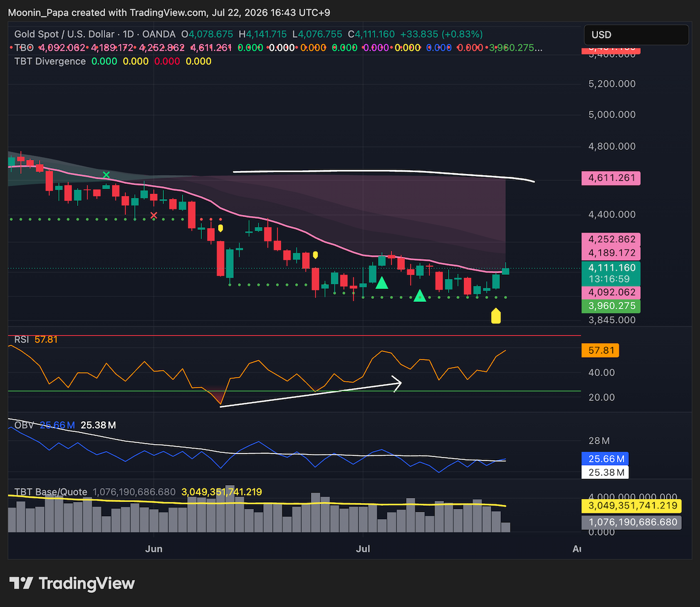Click the red X marker on the chart

coord(154,215)
